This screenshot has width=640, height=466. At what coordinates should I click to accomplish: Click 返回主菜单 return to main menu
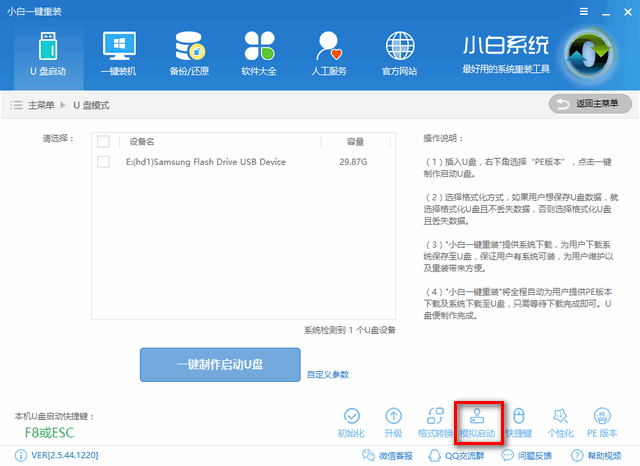pos(590,104)
